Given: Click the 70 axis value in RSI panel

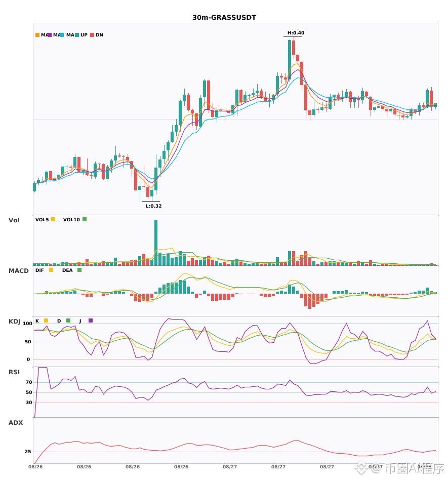Looking at the screenshot, I should tap(29, 382).
